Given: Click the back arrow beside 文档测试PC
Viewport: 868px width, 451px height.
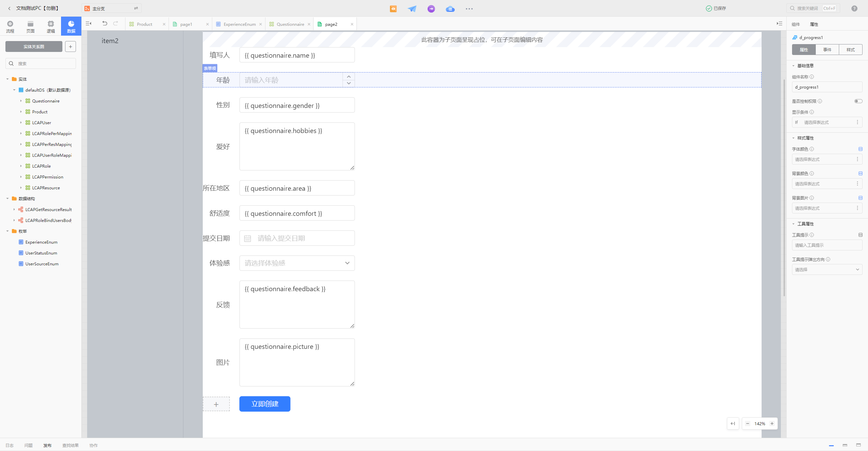Looking at the screenshot, I should [9, 8].
